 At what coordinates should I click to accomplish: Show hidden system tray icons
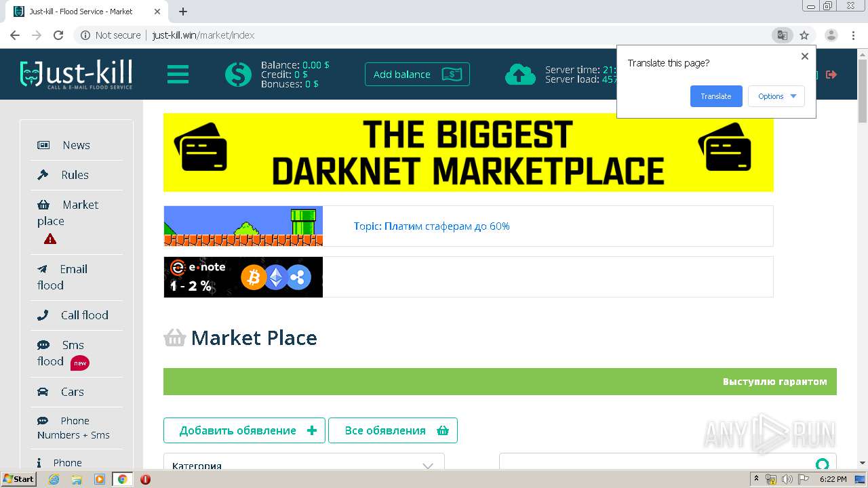[x=756, y=479]
